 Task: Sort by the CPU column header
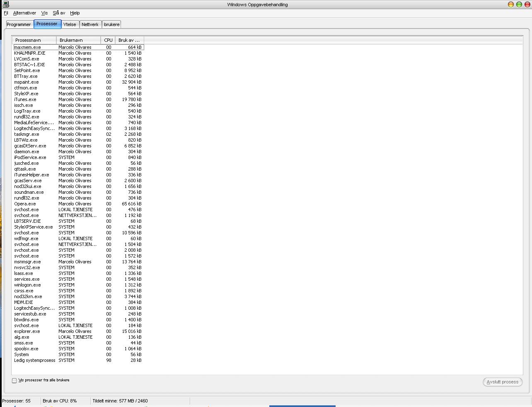tap(108, 40)
